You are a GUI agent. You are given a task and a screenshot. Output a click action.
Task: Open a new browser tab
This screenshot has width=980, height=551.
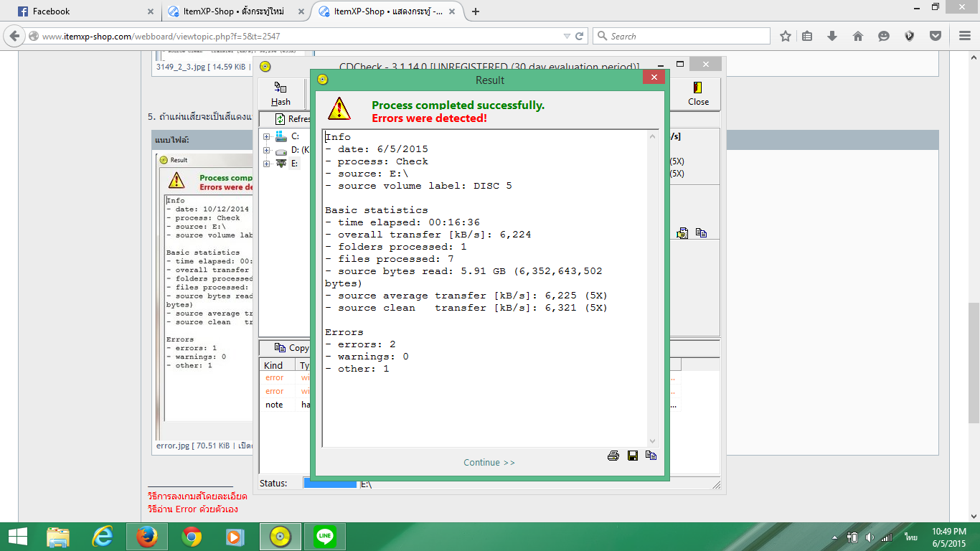[476, 11]
